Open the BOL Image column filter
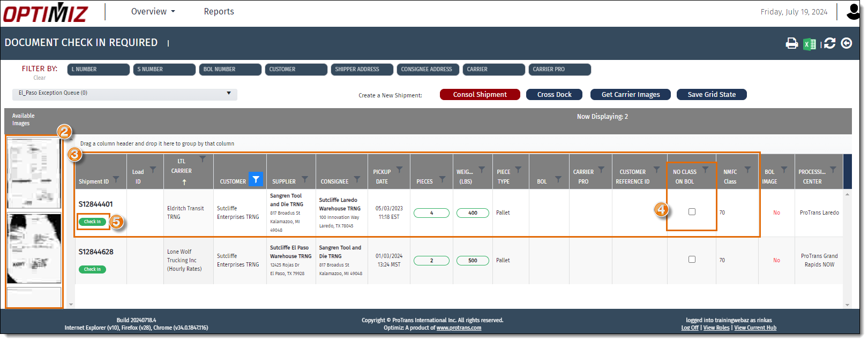The height and width of the screenshot is (342, 868). [x=784, y=170]
